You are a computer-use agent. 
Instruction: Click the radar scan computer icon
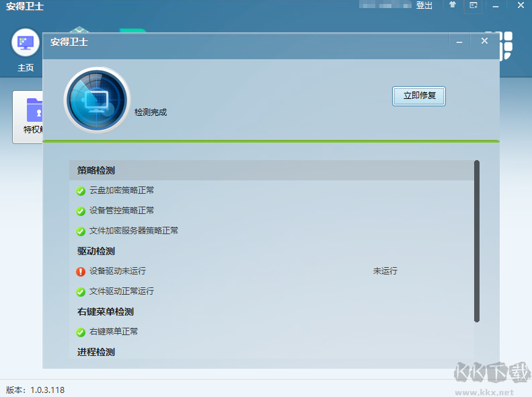[97, 100]
